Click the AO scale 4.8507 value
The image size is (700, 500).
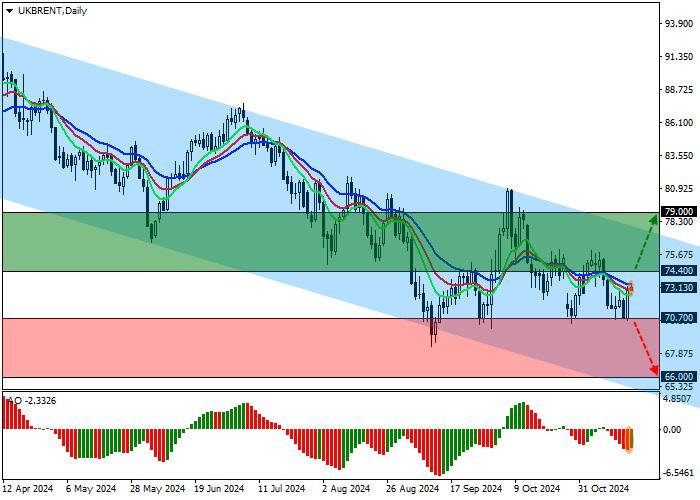(x=679, y=399)
